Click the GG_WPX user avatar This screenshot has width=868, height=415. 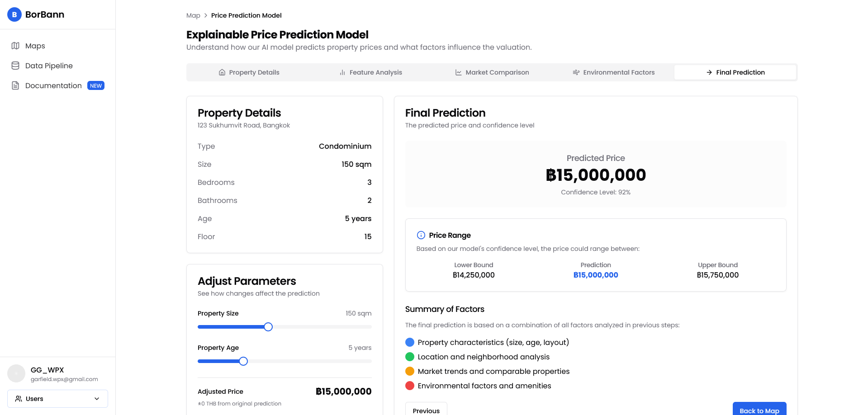coord(16,374)
